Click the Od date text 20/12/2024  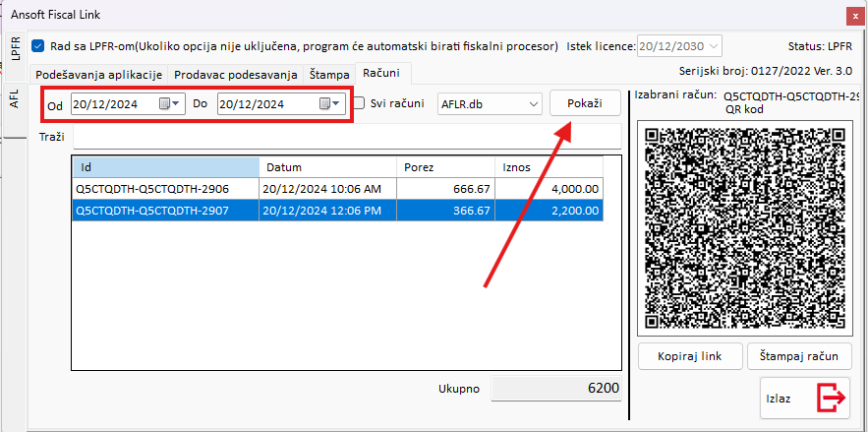click(105, 103)
